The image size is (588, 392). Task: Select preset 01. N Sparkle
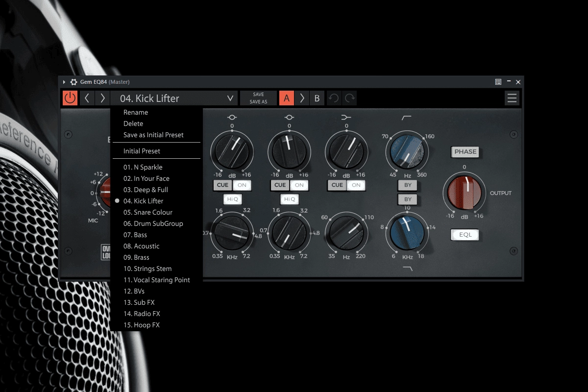(x=143, y=167)
